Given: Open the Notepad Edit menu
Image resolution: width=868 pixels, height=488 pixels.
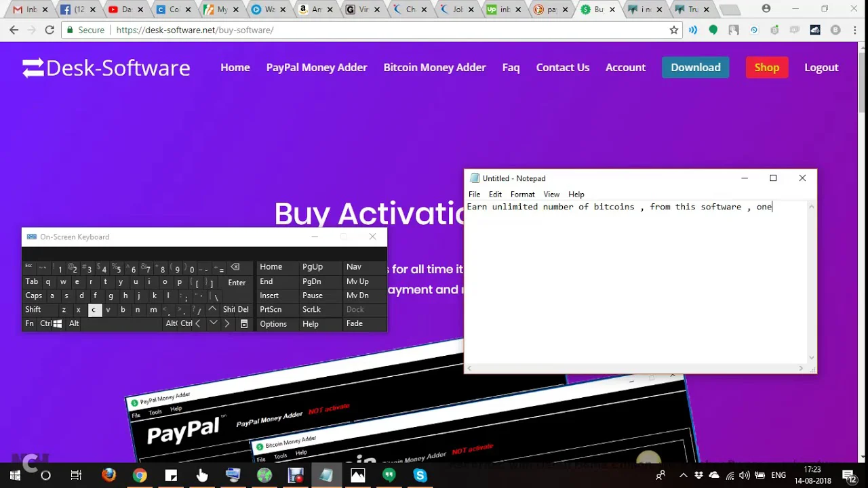Looking at the screenshot, I should point(495,194).
